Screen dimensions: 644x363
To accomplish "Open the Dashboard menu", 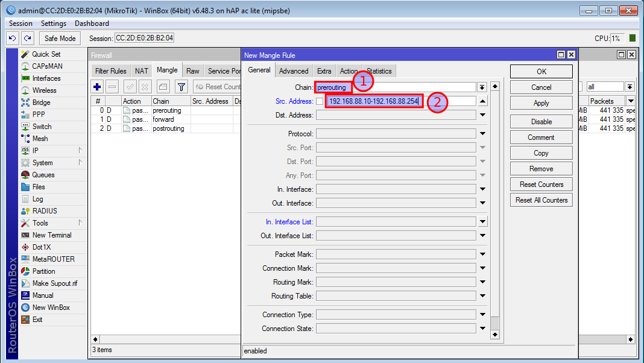I will tap(92, 24).
